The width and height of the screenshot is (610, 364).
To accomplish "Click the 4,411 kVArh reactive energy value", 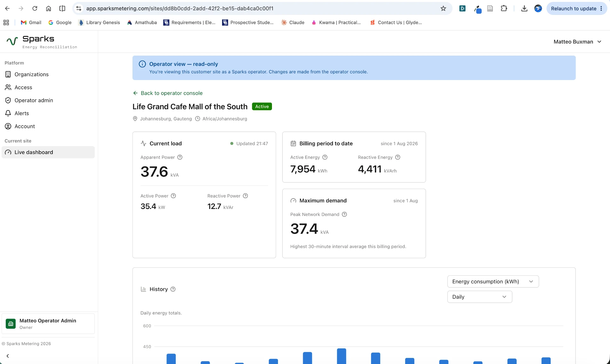I will point(377,169).
